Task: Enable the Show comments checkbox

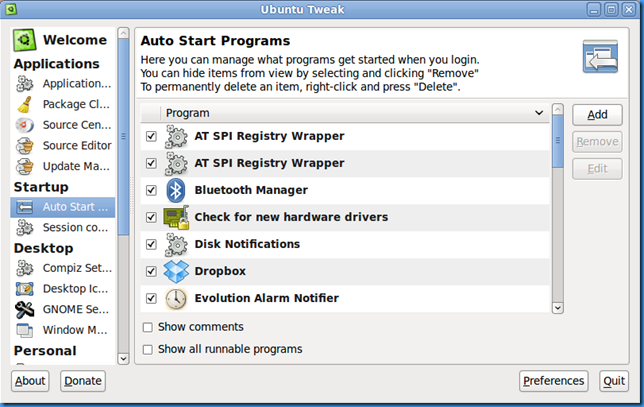Action: [147, 327]
